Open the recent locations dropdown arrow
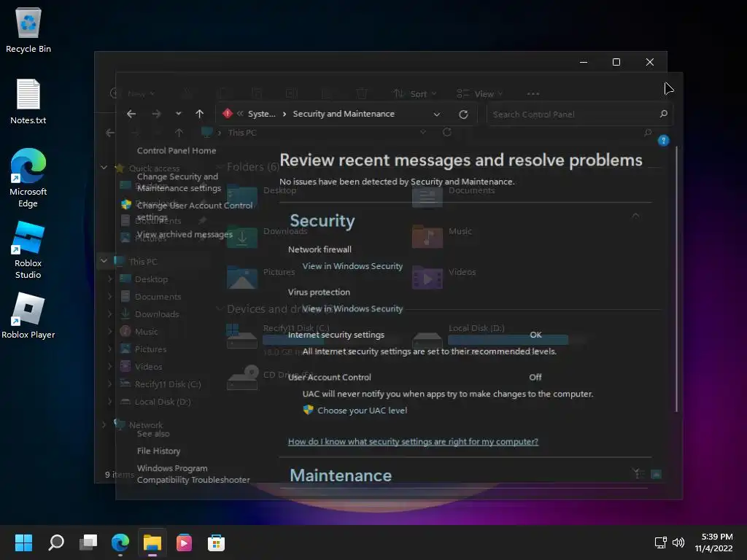The image size is (747, 560). coord(178,114)
